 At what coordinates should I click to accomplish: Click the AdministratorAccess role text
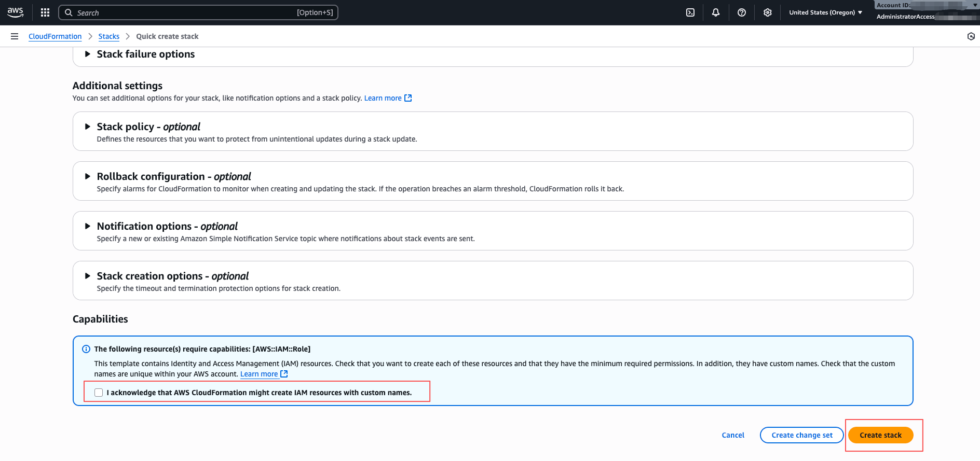(906, 17)
